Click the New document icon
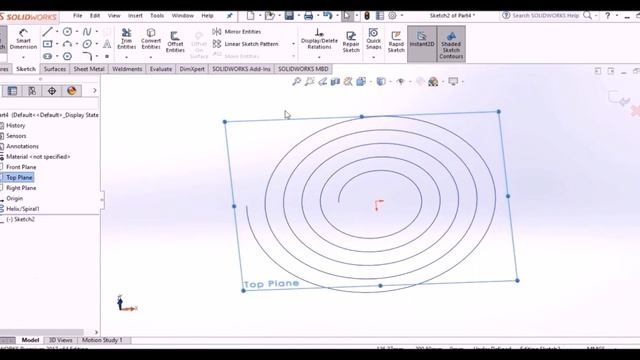Screen dimensions: 640x360 250,16
